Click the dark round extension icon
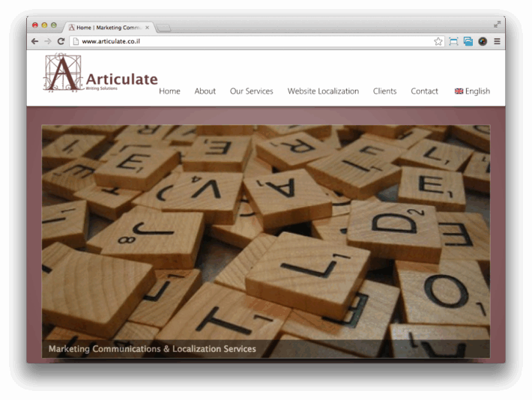Image resolution: width=532 pixels, height=400 pixels. (483, 41)
